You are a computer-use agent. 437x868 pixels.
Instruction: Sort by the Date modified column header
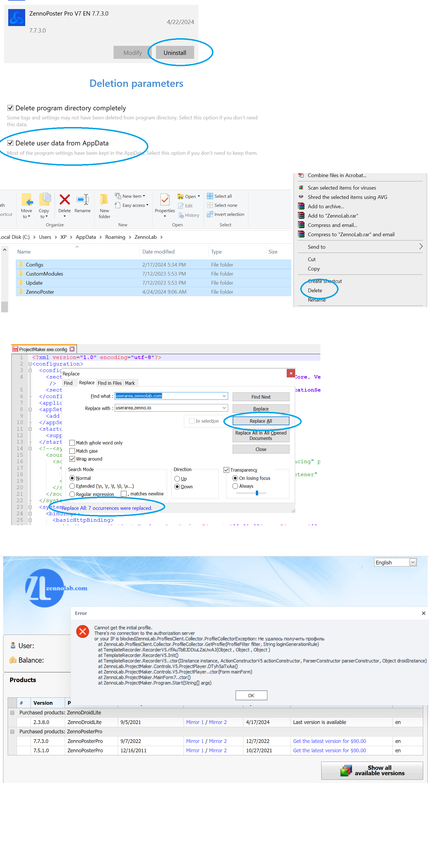coord(158,252)
